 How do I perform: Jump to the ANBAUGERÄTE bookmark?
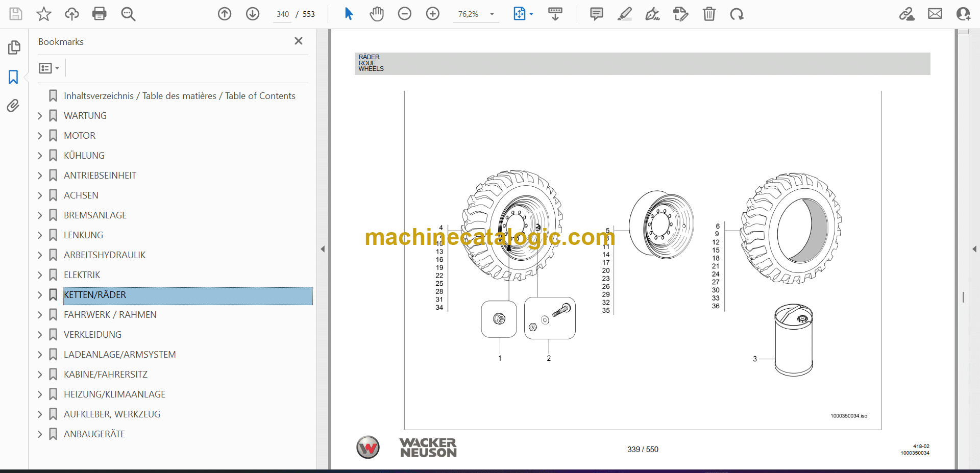94,434
